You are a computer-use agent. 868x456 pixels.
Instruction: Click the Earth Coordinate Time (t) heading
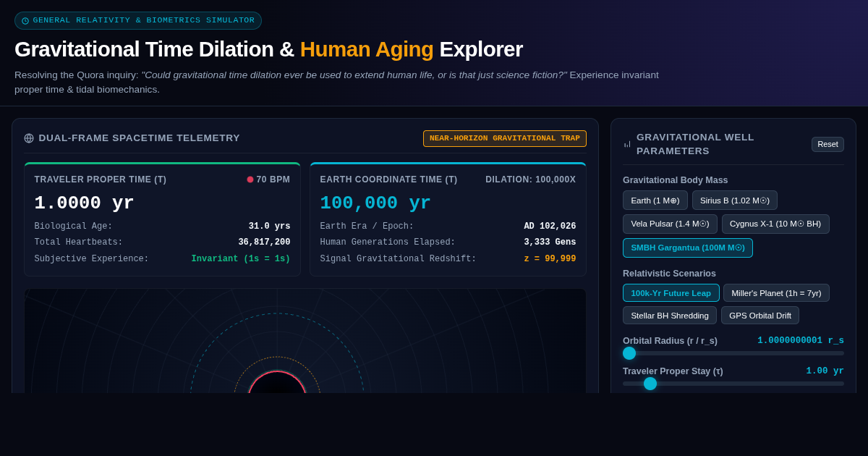[388, 180]
